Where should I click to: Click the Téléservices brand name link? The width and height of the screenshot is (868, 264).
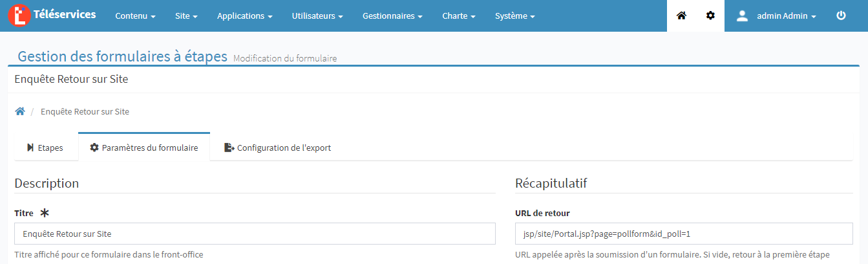[68, 14]
